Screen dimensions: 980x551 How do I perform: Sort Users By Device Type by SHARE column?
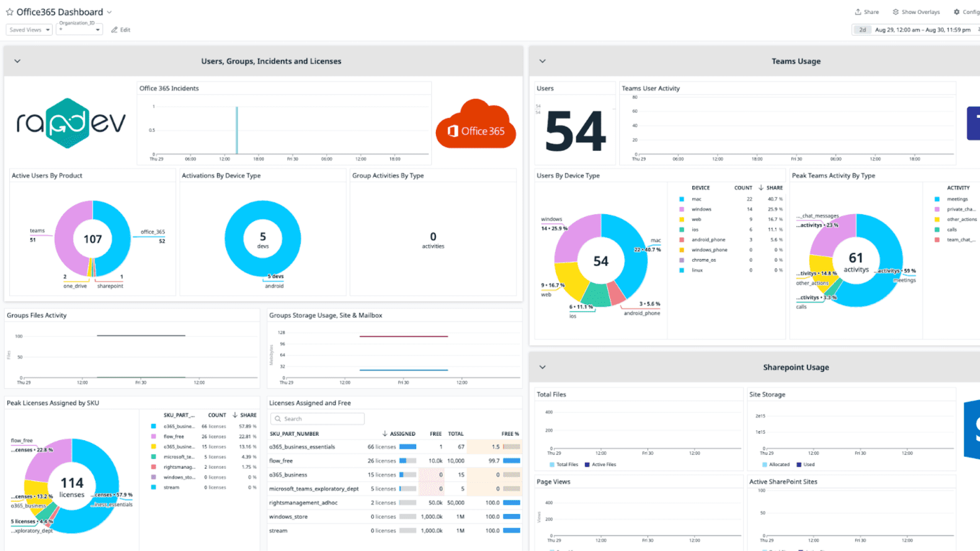(x=771, y=188)
